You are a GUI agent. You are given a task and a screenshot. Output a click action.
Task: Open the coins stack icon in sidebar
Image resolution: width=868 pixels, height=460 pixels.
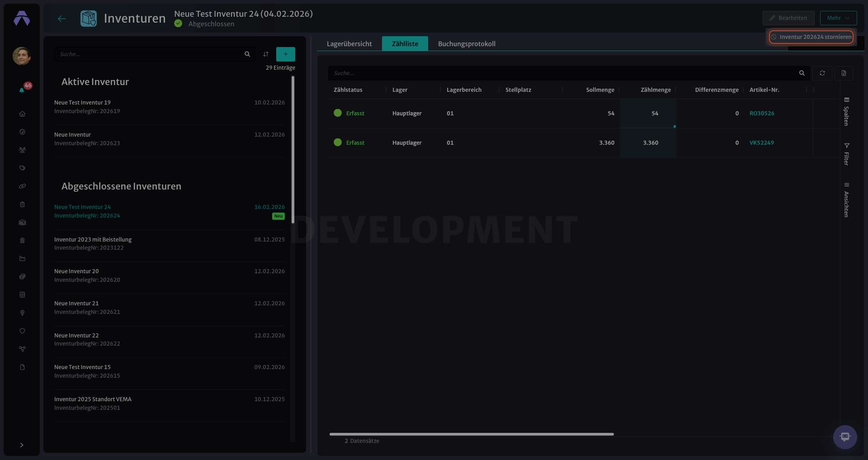(x=22, y=277)
